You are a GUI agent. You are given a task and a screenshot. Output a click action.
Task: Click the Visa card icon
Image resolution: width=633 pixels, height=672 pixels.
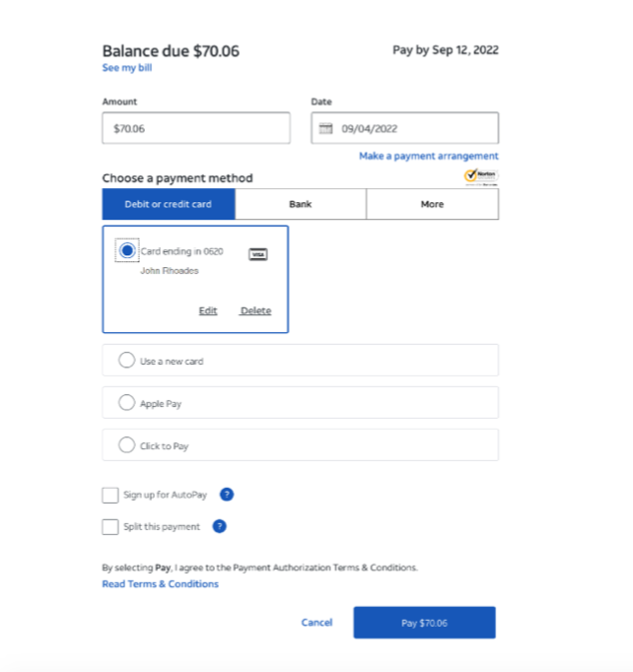click(x=258, y=254)
